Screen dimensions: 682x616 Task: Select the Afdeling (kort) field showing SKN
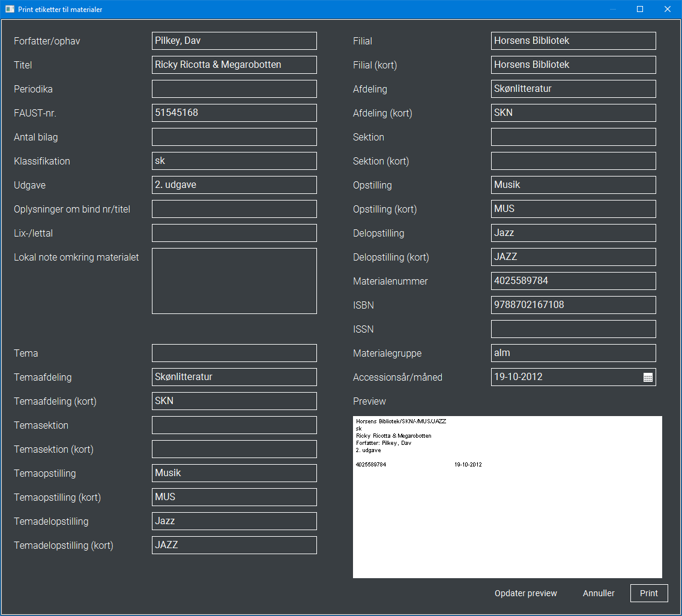[573, 112]
